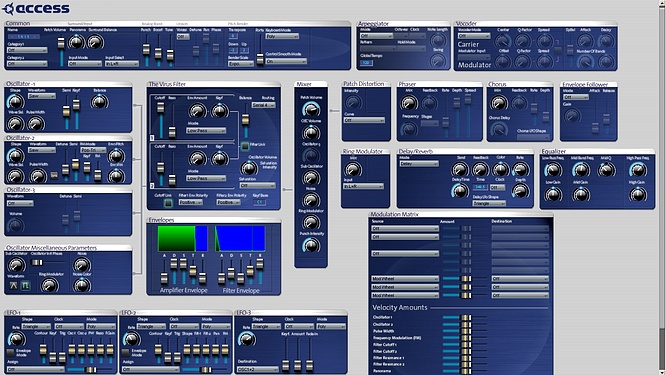Click the Phaser Mix knob
Image resolution: width=666 pixels, height=375 pixels.
tap(409, 103)
